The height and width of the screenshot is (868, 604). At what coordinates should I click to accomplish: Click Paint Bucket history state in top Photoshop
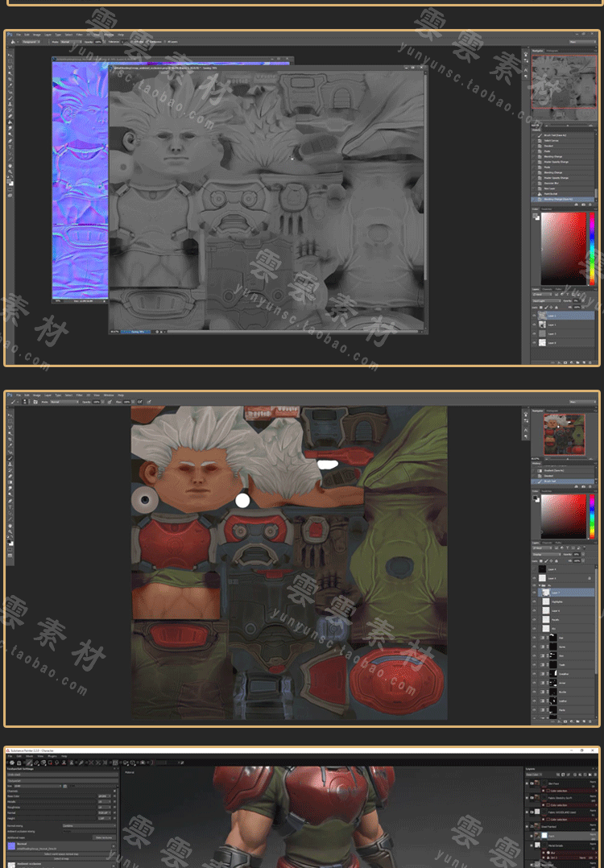point(562,194)
